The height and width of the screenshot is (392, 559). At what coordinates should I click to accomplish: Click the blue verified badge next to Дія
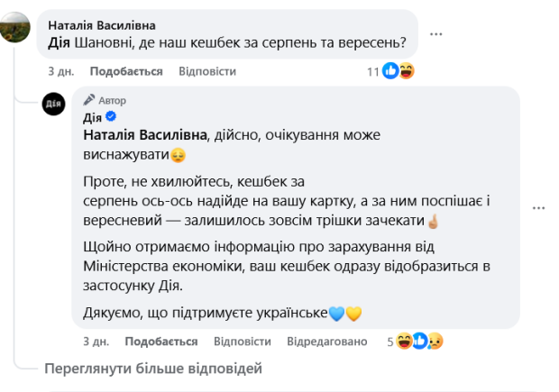click(111, 117)
